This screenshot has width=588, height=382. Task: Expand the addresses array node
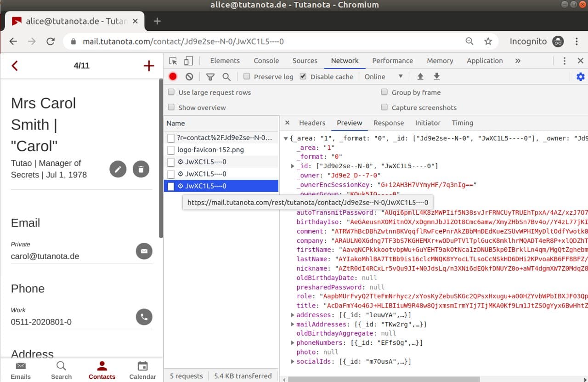[293, 315]
